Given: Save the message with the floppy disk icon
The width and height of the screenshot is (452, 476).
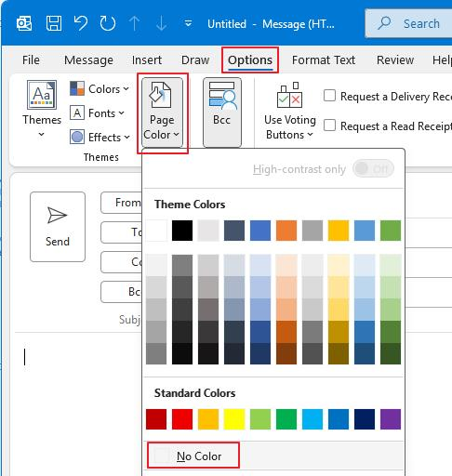Looking at the screenshot, I should coord(54,23).
